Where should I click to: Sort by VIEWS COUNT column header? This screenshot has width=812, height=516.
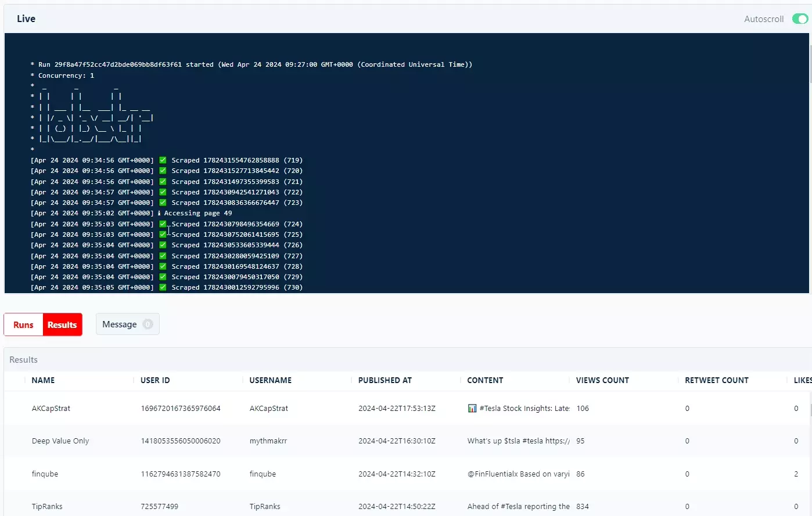[x=602, y=380]
